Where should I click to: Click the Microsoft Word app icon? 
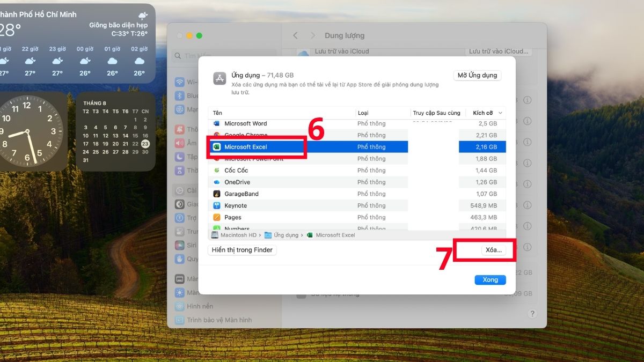point(216,123)
